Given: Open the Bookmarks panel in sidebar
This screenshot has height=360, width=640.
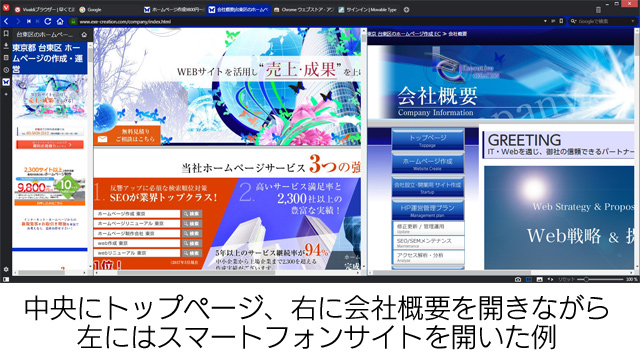Looking at the screenshot, I should 6,33.
